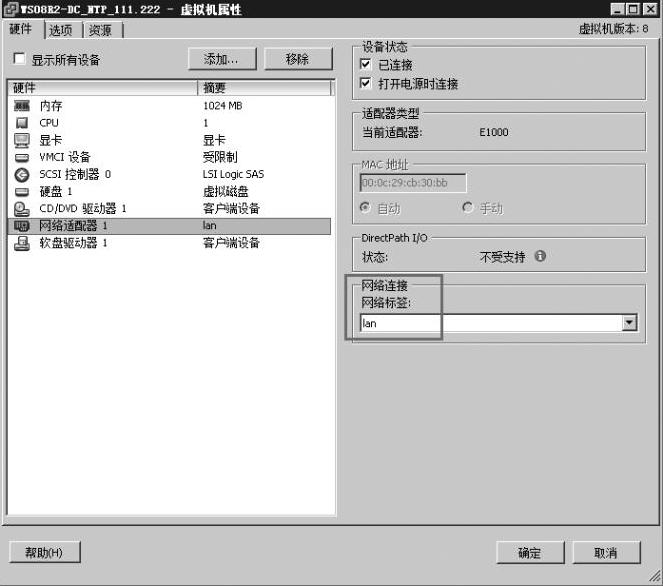Click the 虚拟磁盘 summary text
663x586 pixels.
(225, 192)
